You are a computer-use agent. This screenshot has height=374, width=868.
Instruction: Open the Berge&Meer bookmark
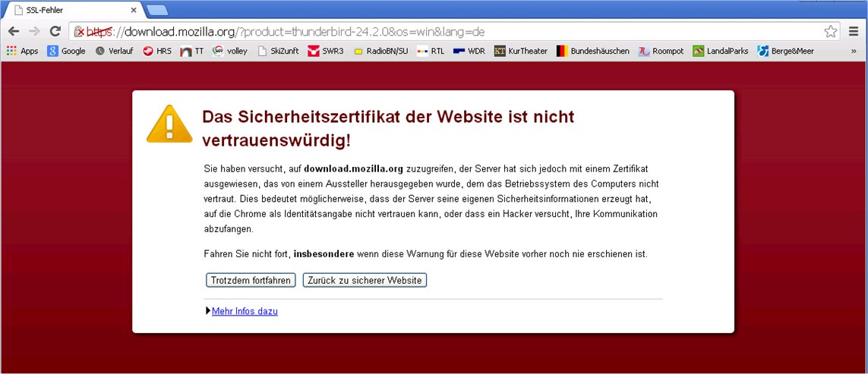[x=785, y=51]
